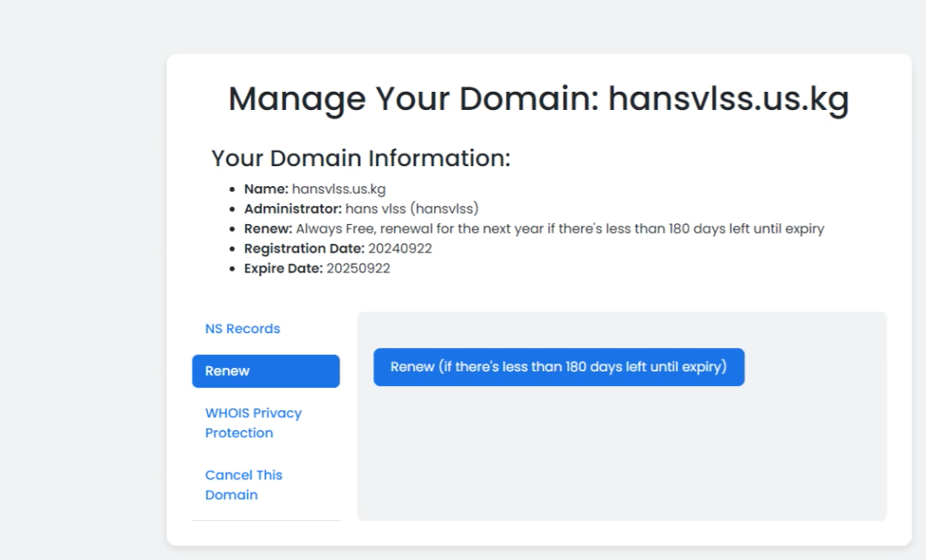The width and height of the screenshot is (926, 560).
Task: Open the Cancel This Domain tab
Action: [x=243, y=485]
